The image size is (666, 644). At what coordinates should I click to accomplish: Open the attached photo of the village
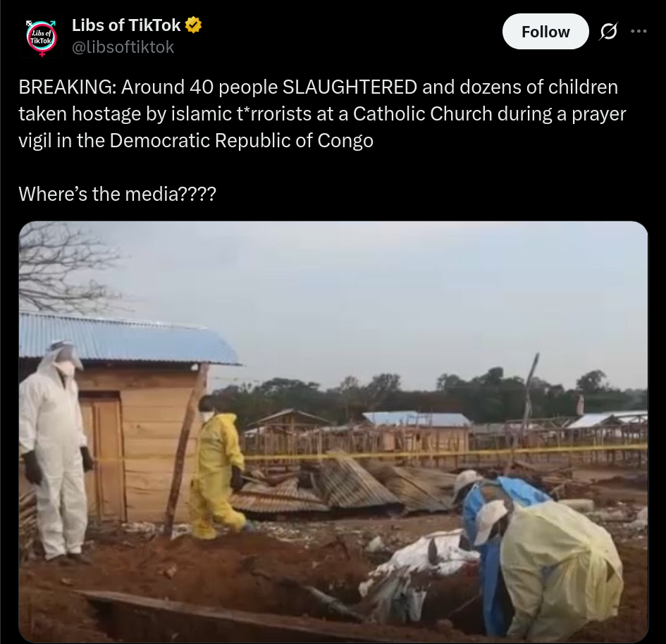click(x=333, y=431)
